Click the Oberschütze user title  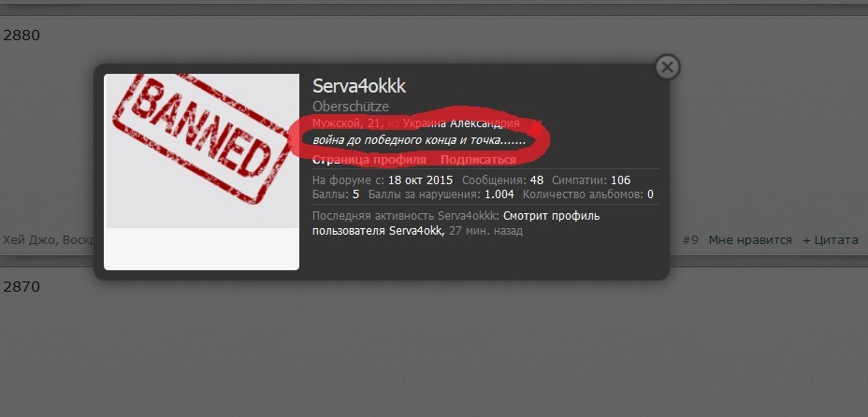point(351,107)
